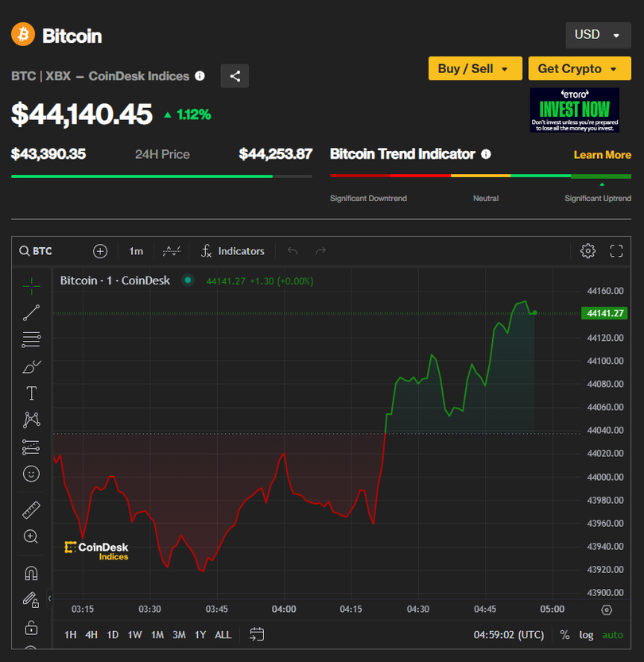644x662 pixels.
Task: Click the Learn More link
Action: click(602, 155)
